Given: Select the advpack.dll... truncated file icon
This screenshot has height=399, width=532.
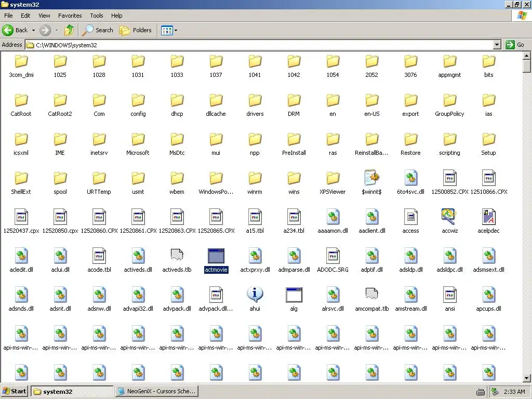Looking at the screenshot, I should (x=216, y=295).
